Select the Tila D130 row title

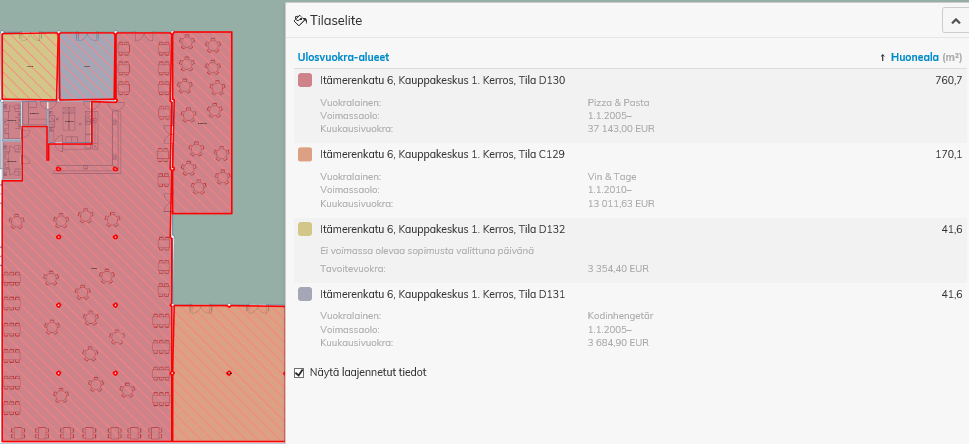tap(442, 81)
